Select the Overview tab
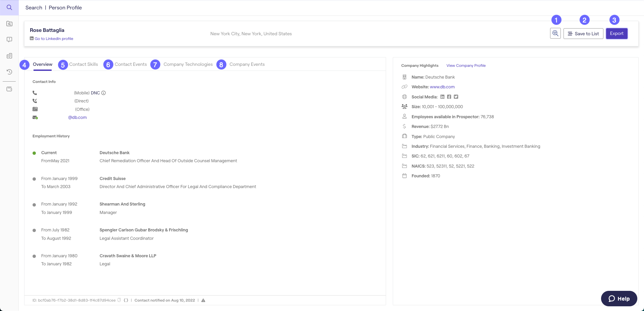 43,64
